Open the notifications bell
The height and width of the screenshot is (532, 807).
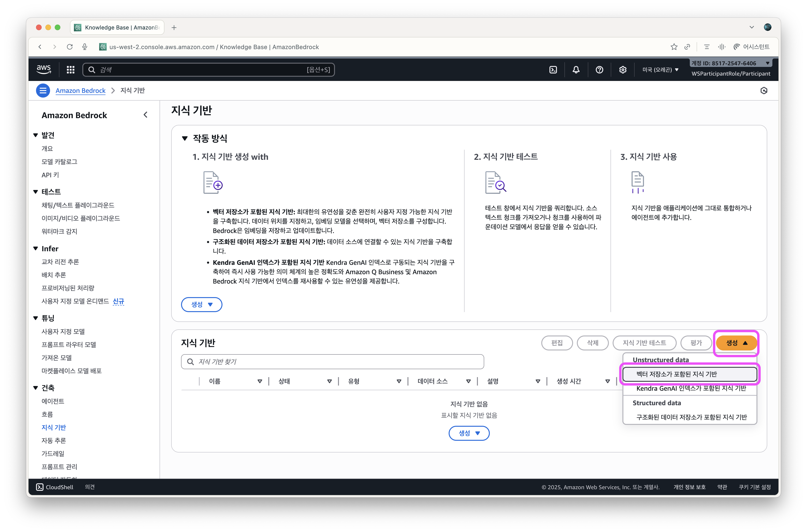[576, 69]
